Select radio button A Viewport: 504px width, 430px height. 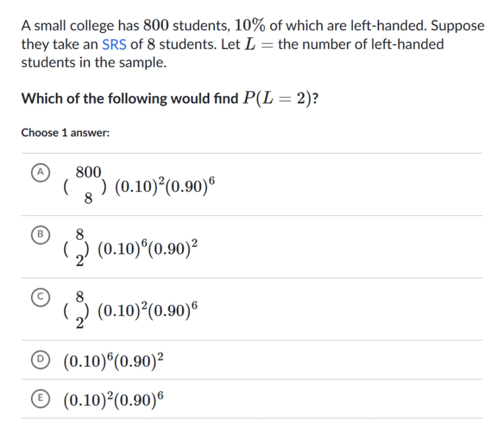pos(41,172)
